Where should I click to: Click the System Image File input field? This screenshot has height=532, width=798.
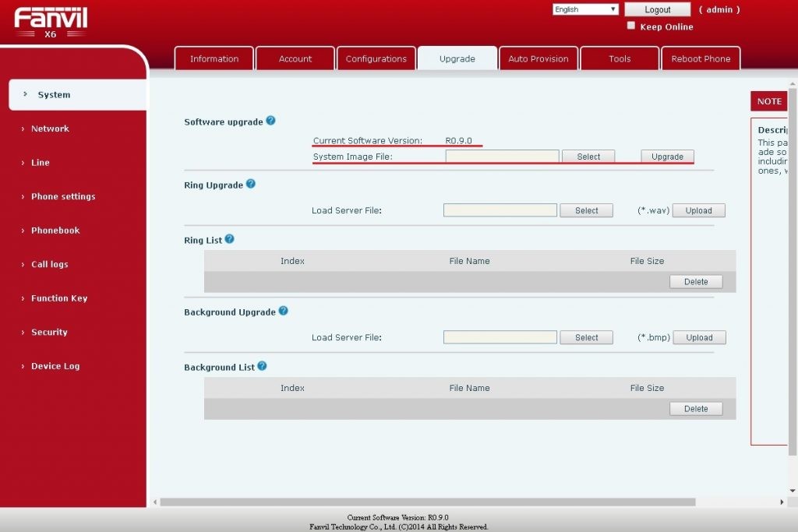503,156
